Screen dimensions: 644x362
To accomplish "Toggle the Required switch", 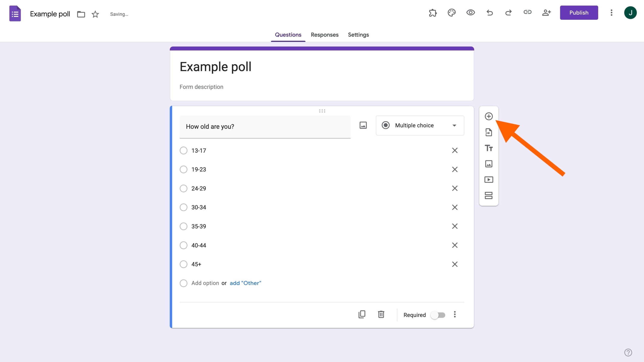I will click(438, 315).
